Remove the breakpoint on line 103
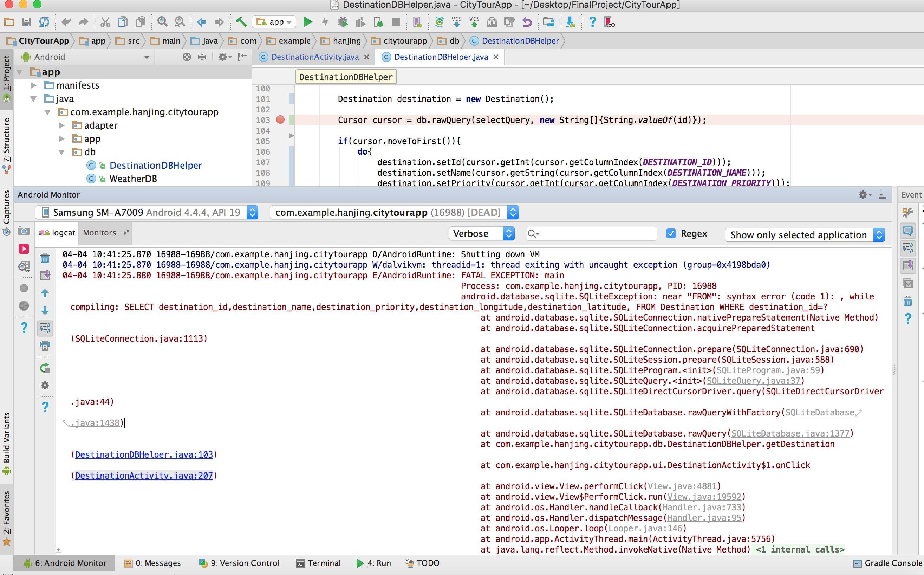This screenshot has width=924, height=575. coord(280,120)
